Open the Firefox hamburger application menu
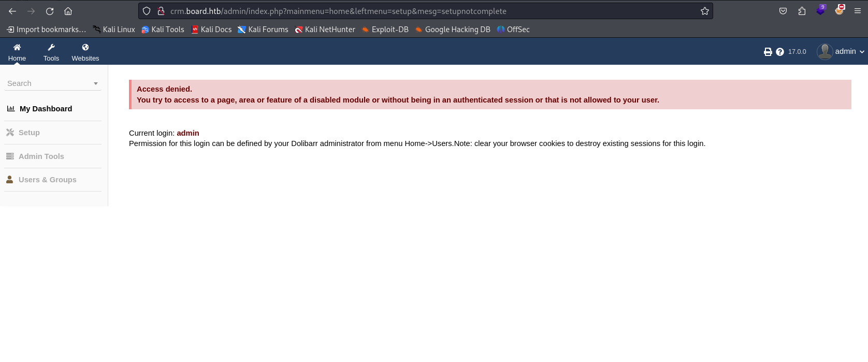This screenshot has width=868, height=362. [858, 11]
